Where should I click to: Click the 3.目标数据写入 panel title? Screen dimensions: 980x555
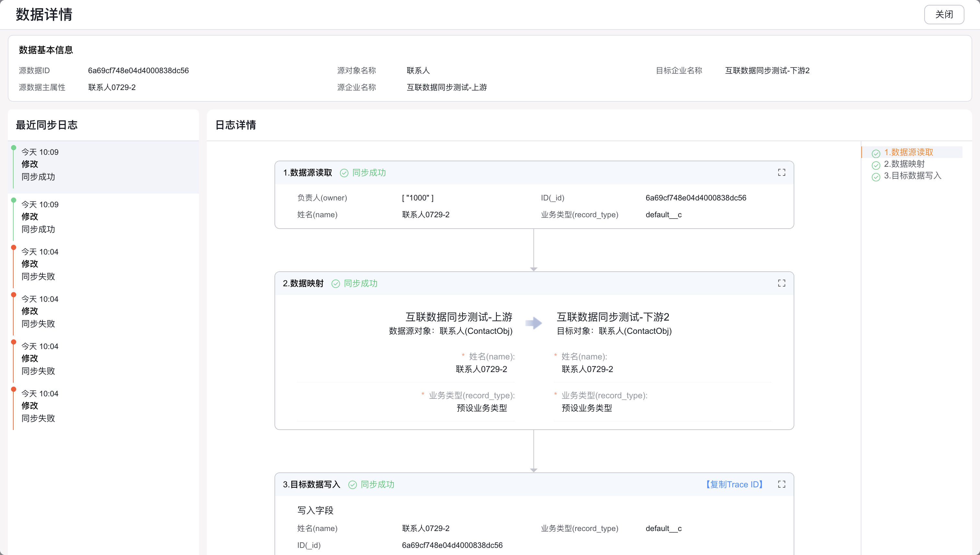pos(312,484)
